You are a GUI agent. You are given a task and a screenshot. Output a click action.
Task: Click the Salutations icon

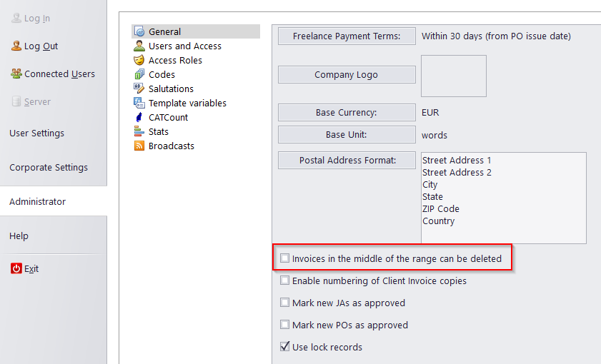coord(139,89)
